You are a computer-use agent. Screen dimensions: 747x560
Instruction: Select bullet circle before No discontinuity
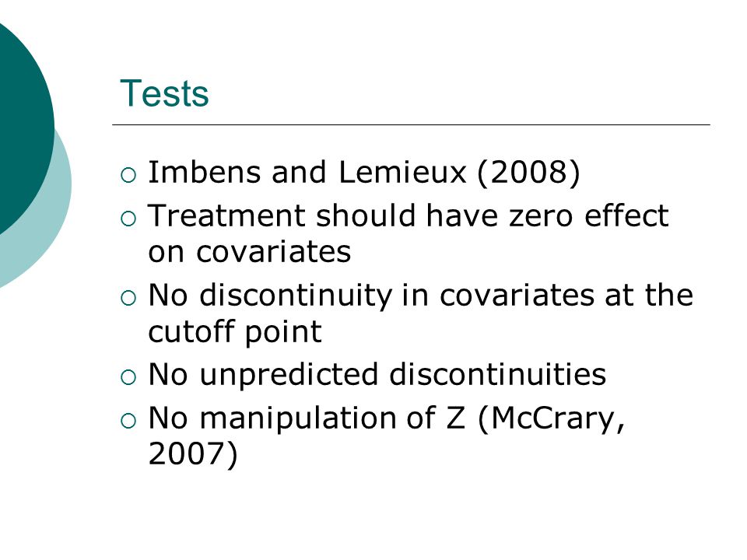(x=128, y=298)
